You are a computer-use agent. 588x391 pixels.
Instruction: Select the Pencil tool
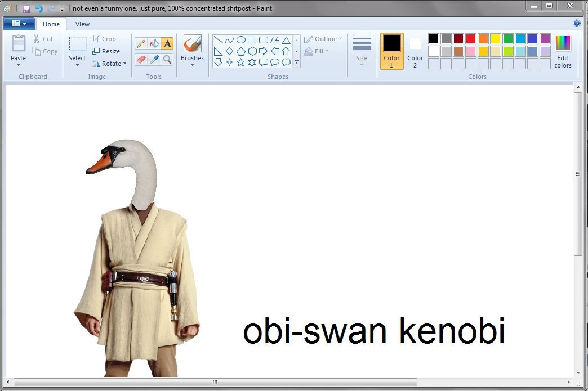(141, 44)
